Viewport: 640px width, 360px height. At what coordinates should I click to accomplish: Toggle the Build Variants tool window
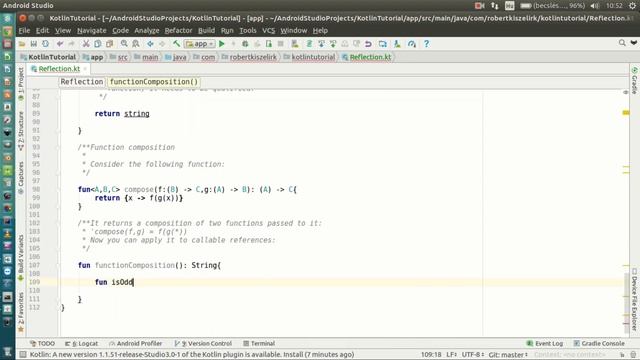pos(21,257)
